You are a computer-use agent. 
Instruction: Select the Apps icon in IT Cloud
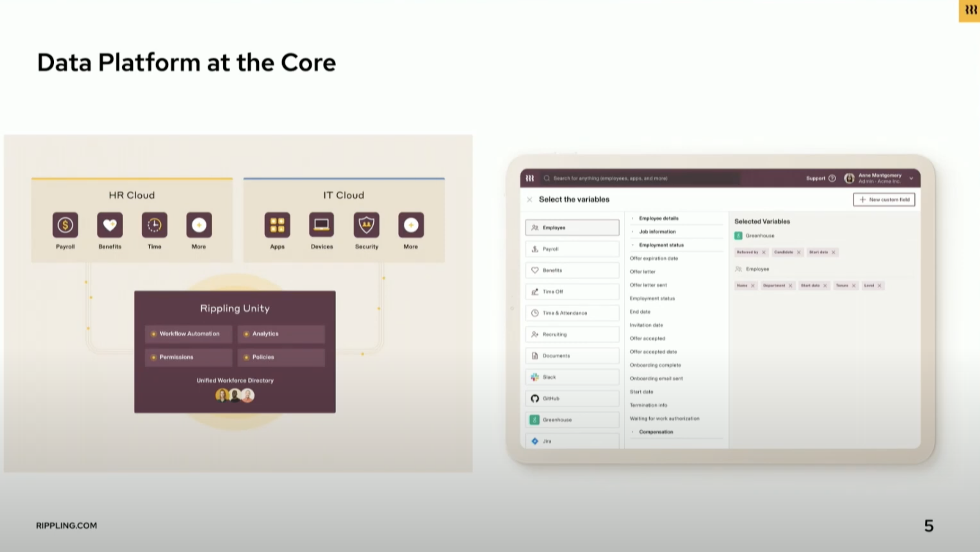tap(276, 225)
